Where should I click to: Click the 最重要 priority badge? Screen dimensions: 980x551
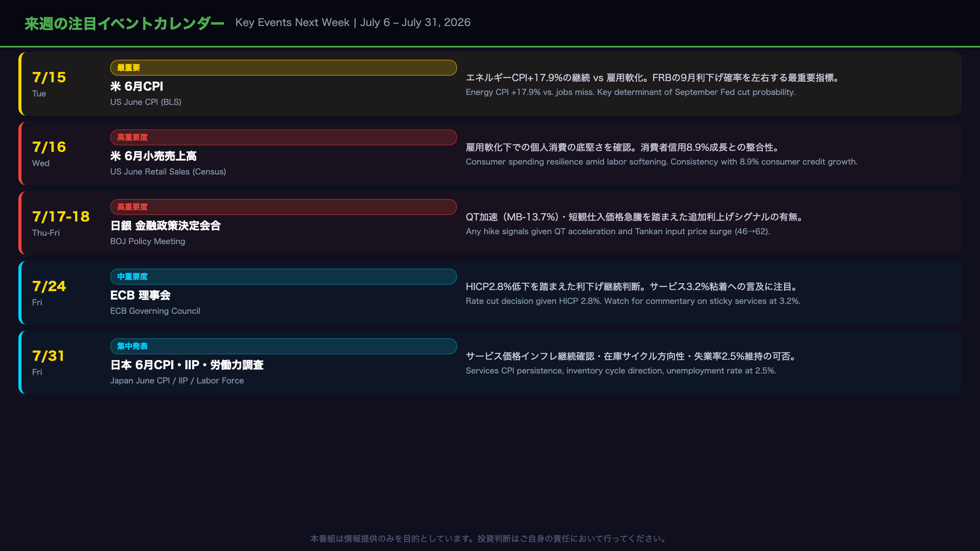tap(283, 68)
